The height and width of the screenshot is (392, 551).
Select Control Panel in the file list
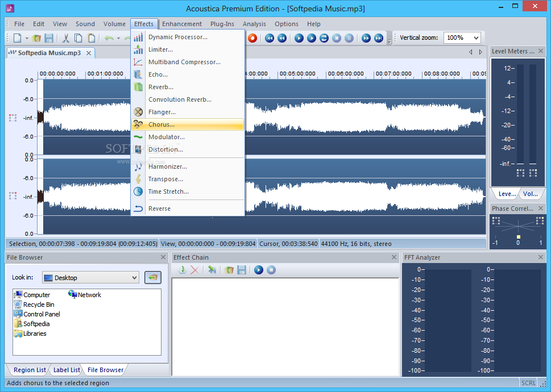coord(37,314)
